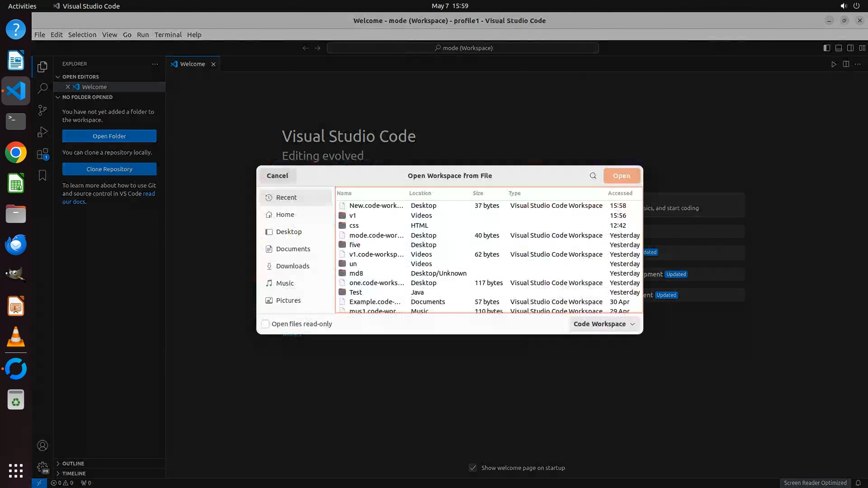The width and height of the screenshot is (868, 488).
Task: Click the search icon in file dialog
Action: point(593,176)
